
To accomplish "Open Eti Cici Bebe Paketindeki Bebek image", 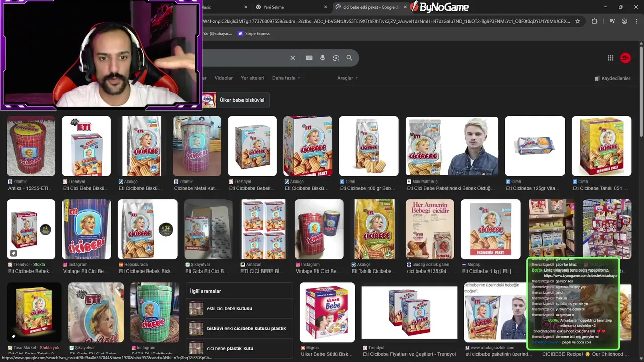I will [x=452, y=146].
